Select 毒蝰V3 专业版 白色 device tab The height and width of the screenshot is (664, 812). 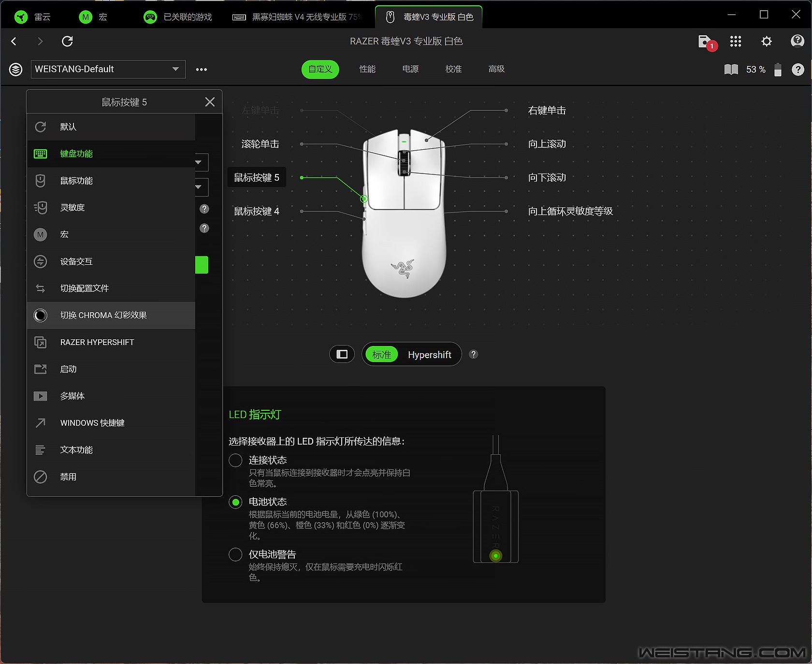click(429, 17)
